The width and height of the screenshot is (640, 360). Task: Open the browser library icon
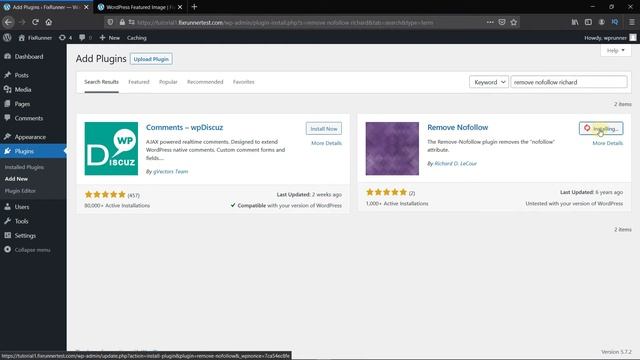pos(575,22)
